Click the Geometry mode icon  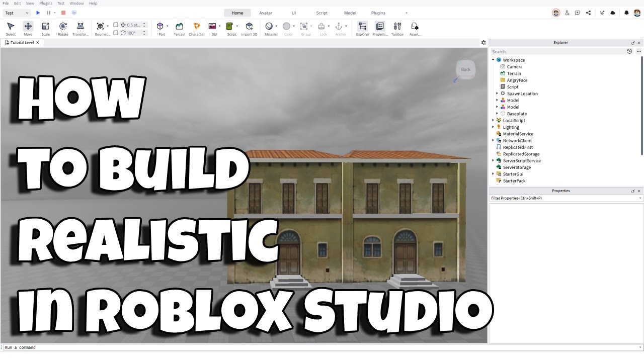100,26
